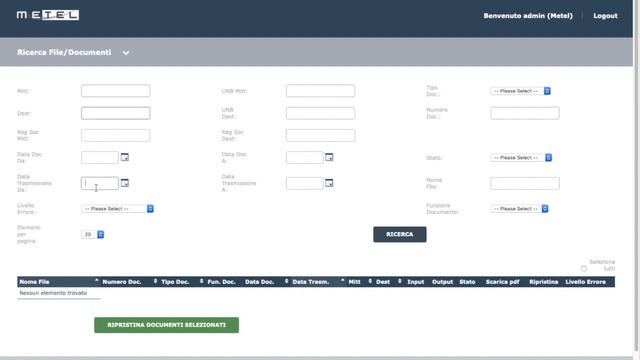Click the vertical page scrollbar

(636, 176)
